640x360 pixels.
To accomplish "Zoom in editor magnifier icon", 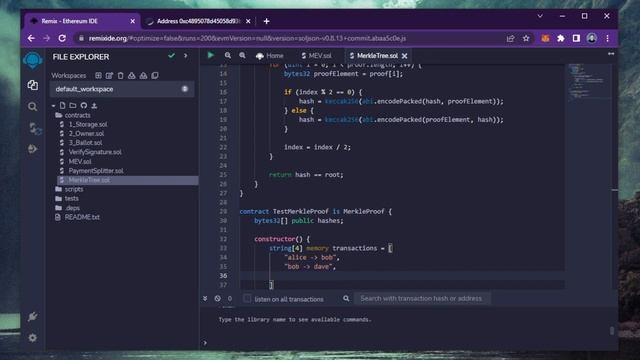I will (x=242, y=56).
